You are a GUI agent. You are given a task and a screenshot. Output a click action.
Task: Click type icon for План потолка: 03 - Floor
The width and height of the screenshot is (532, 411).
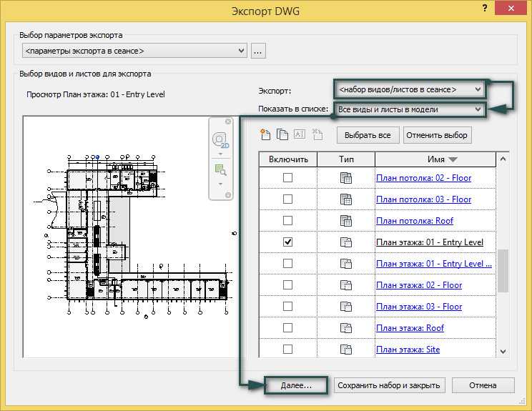click(x=346, y=199)
